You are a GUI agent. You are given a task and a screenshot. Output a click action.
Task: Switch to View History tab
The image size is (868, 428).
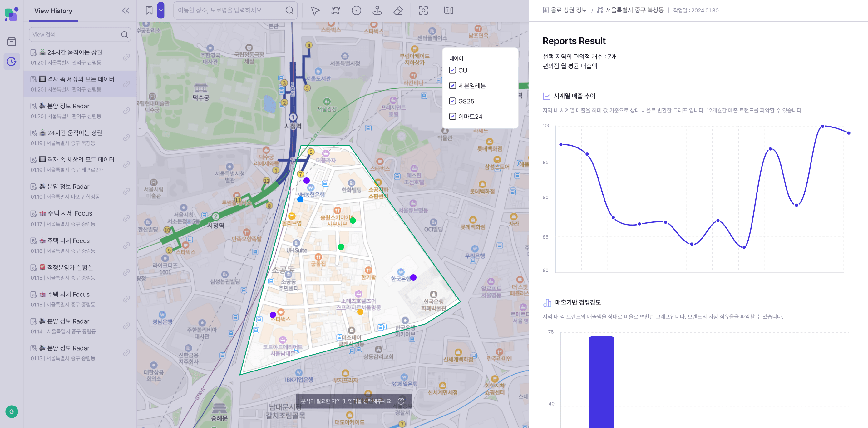53,11
